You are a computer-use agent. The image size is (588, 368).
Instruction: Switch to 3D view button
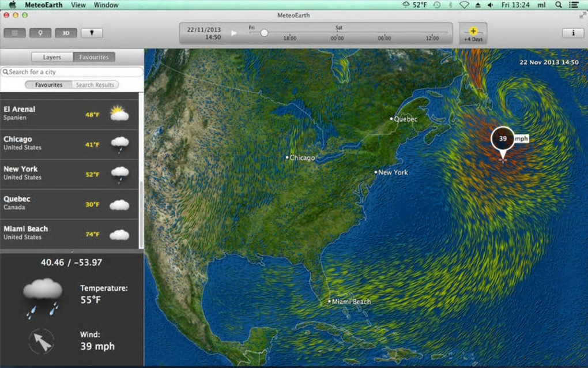66,33
